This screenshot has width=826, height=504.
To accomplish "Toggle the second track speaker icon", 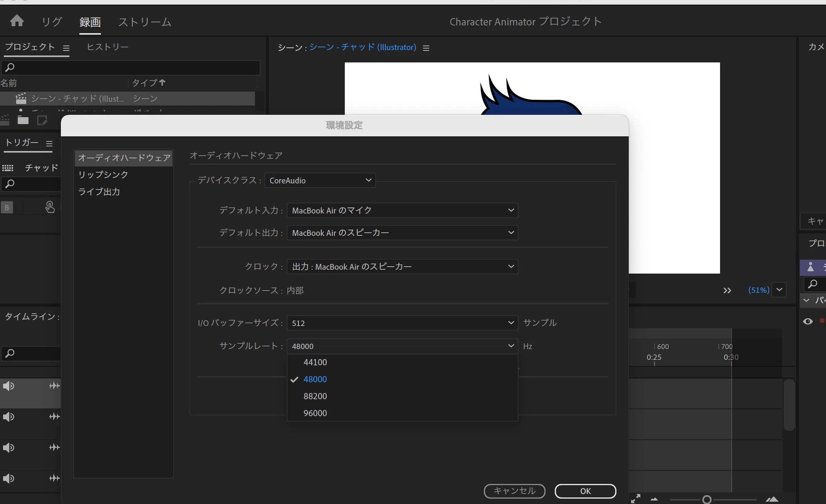I will point(8,417).
